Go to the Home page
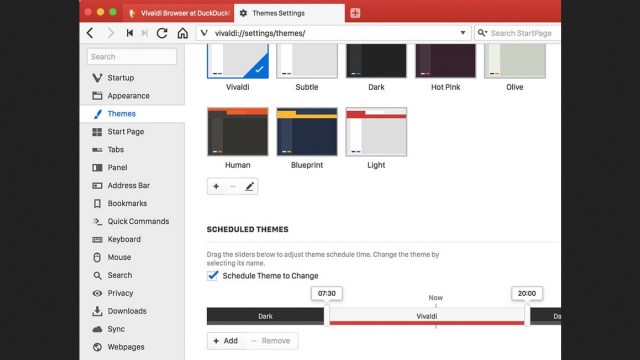The width and height of the screenshot is (640, 360). click(182, 33)
